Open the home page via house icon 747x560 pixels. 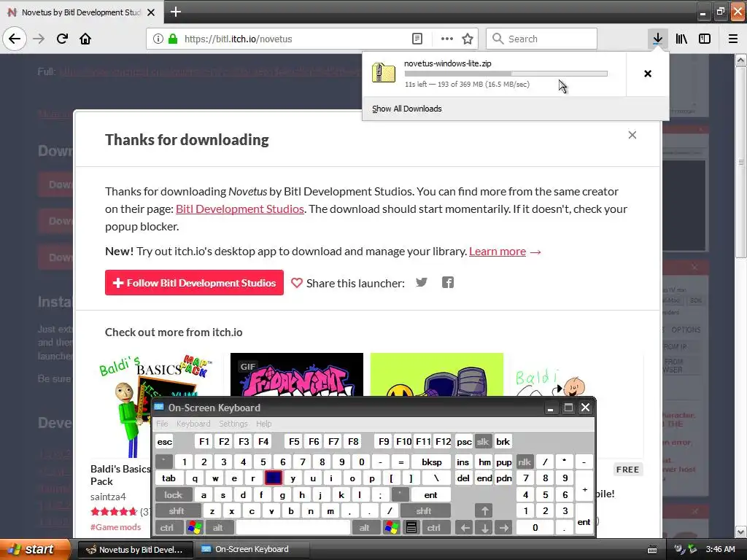[x=85, y=39]
